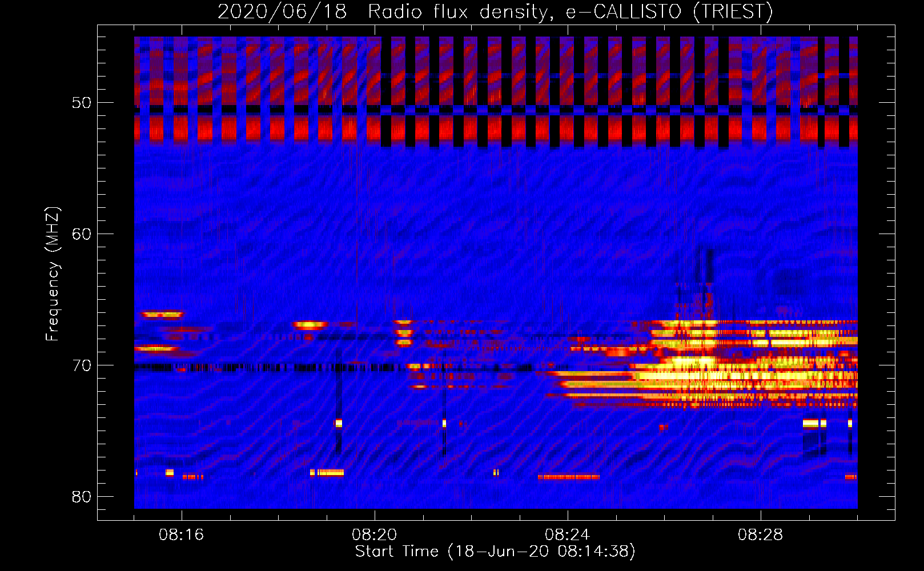
Task: Click the 'Frequency (MHZ)' y-axis label
Action: (53, 274)
